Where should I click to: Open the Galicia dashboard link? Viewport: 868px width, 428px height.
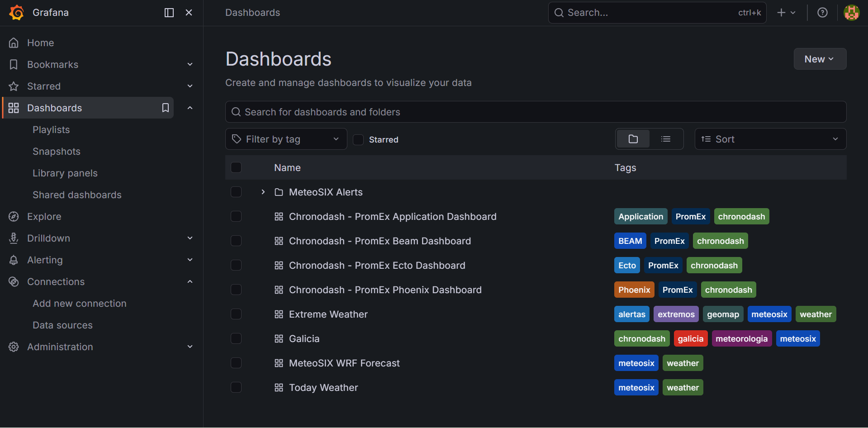304,339
